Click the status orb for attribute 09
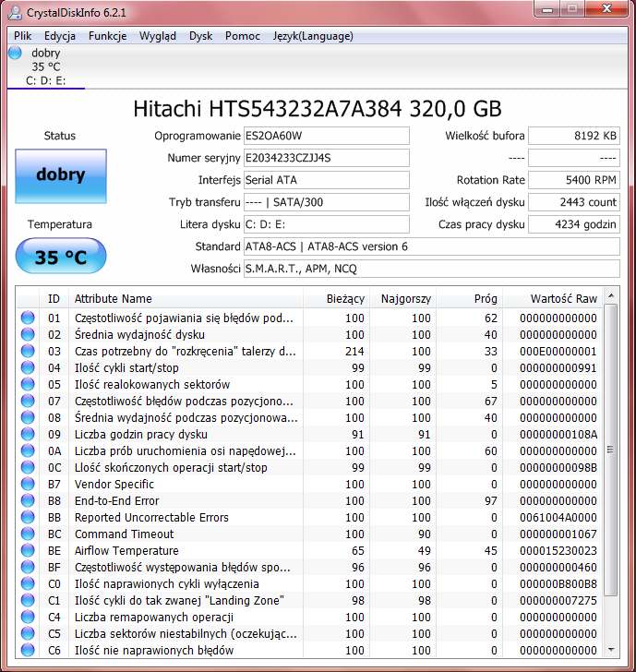The height and width of the screenshot is (672, 636). coord(28,434)
